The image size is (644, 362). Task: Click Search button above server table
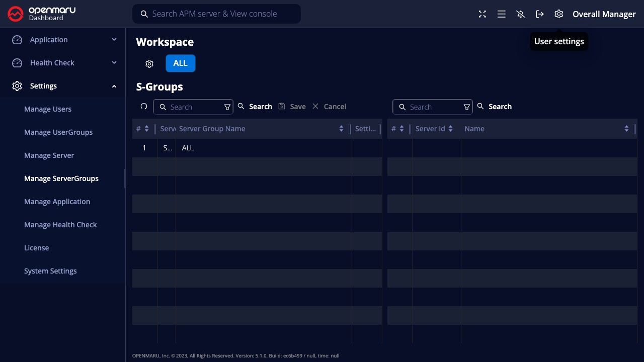tap(495, 107)
